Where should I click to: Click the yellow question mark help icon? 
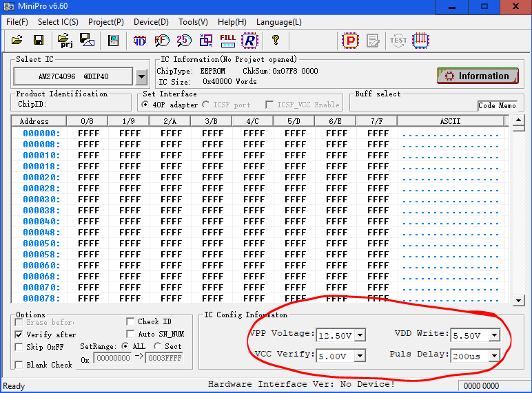(x=276, y=40)
